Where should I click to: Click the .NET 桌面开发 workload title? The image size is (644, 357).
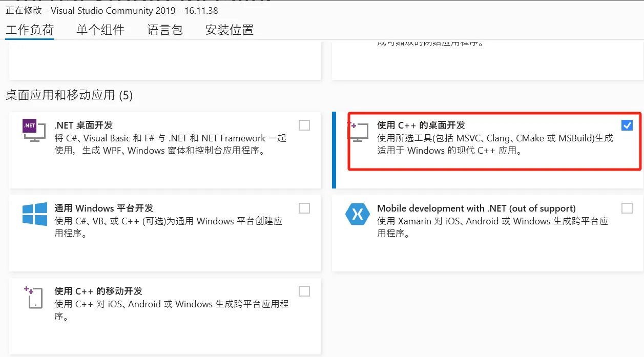[x=84, y=125]
